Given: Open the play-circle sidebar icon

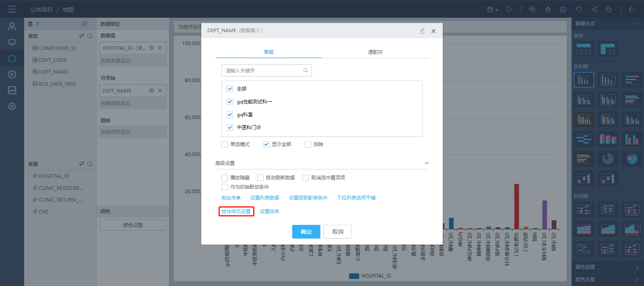Looking at the screenshot, I should coord(12,74).
